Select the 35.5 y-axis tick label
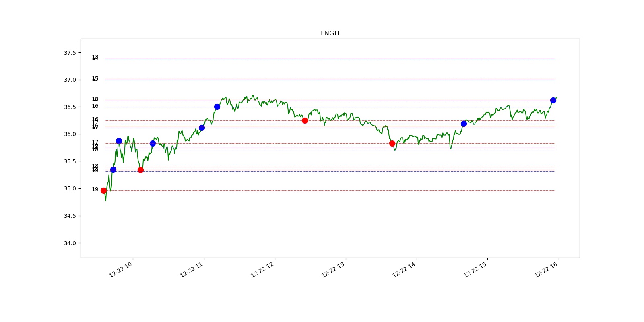The height and width of the screenshot is (322, 644). [70, 161]
